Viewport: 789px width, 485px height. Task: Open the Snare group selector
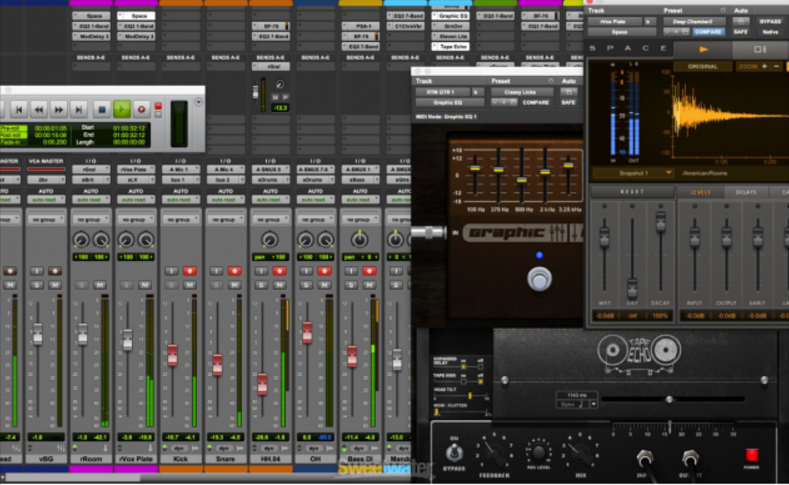225,219
